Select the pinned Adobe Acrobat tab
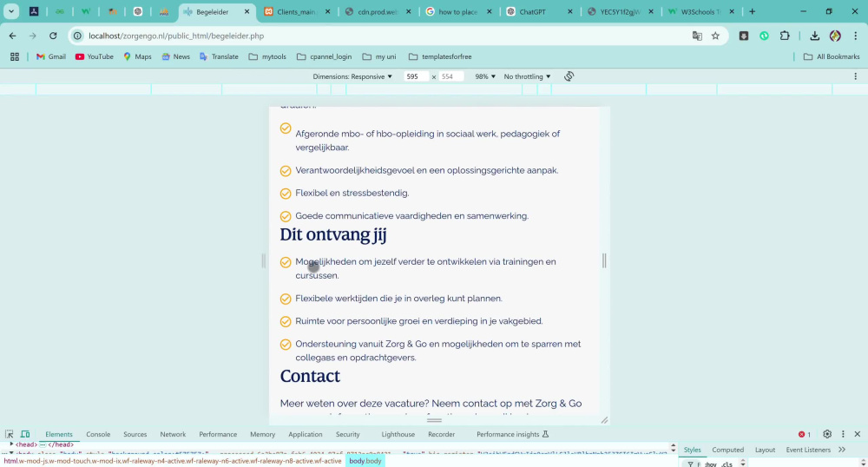This screenshot has width=868, height=467. coord(34,11)
